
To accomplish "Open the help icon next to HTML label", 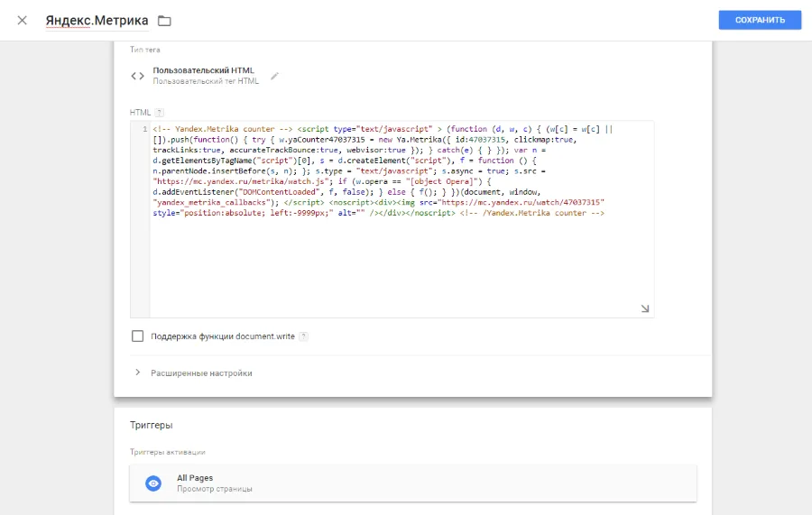I will [x=160, y=113].
